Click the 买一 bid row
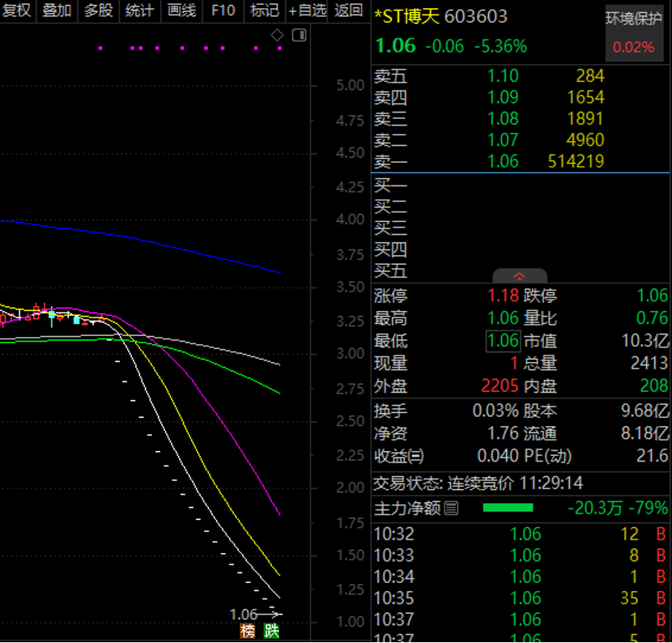This screenshot has height=643, width=672. coord(520,185)
